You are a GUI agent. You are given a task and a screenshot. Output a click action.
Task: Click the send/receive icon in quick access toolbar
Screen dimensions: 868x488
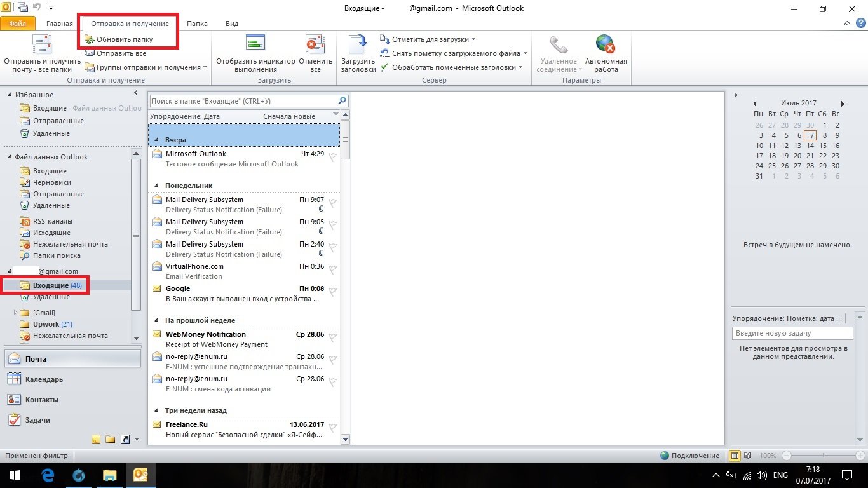click(23, 8)
